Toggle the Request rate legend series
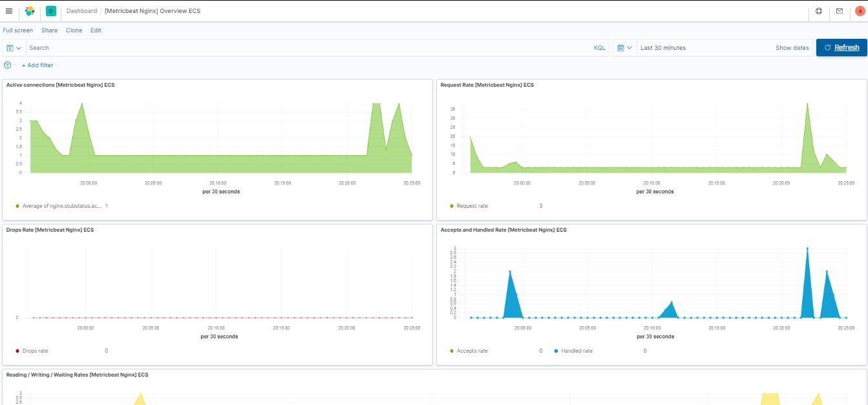The image size is (868, 405). pos(472,206)
